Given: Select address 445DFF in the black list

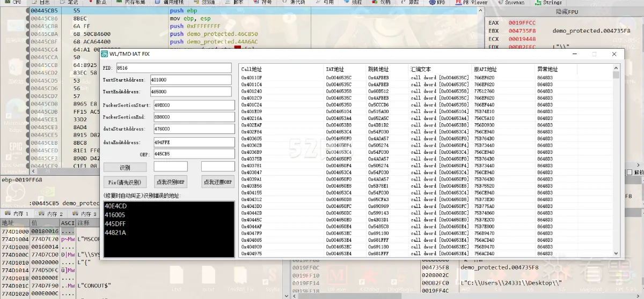Looking at the screenshot, I should 116,223.
